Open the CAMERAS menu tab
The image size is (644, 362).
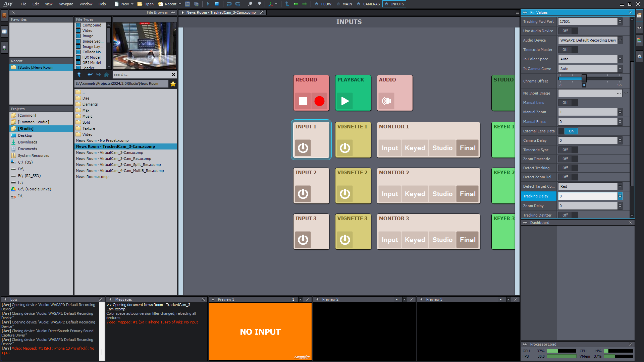click(371, 4)
